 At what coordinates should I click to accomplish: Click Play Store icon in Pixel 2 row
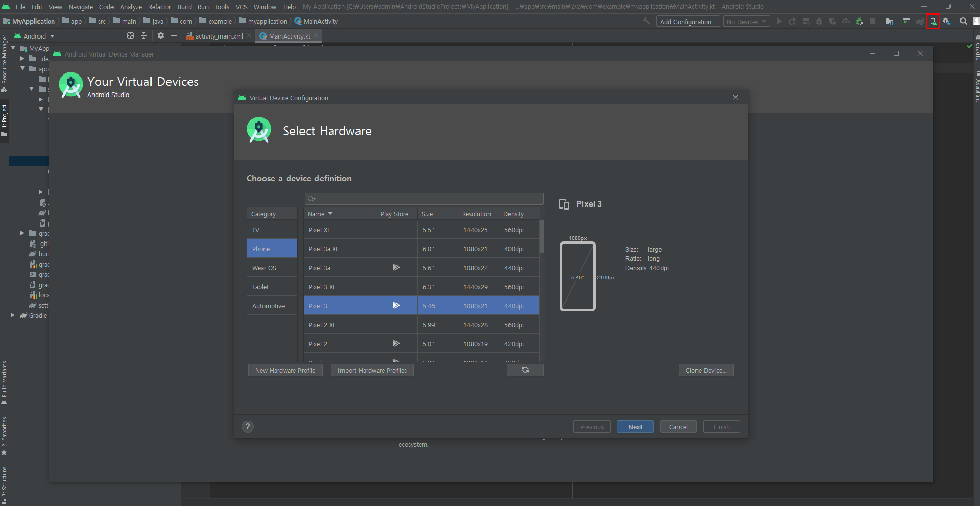pos(397,343)
